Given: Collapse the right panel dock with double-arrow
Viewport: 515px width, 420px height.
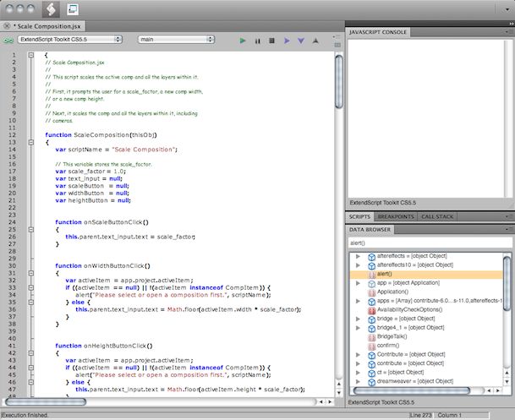Looking at the screenshot, I should [511, 24].
